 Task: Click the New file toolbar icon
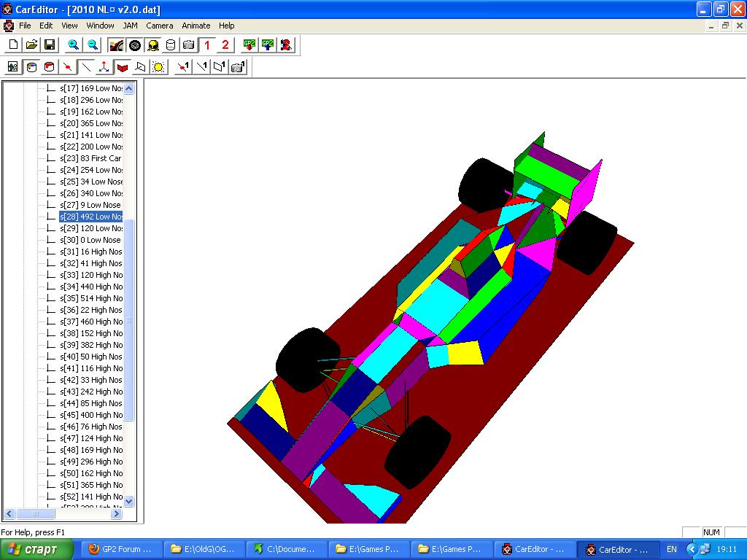tap(13, 45)
